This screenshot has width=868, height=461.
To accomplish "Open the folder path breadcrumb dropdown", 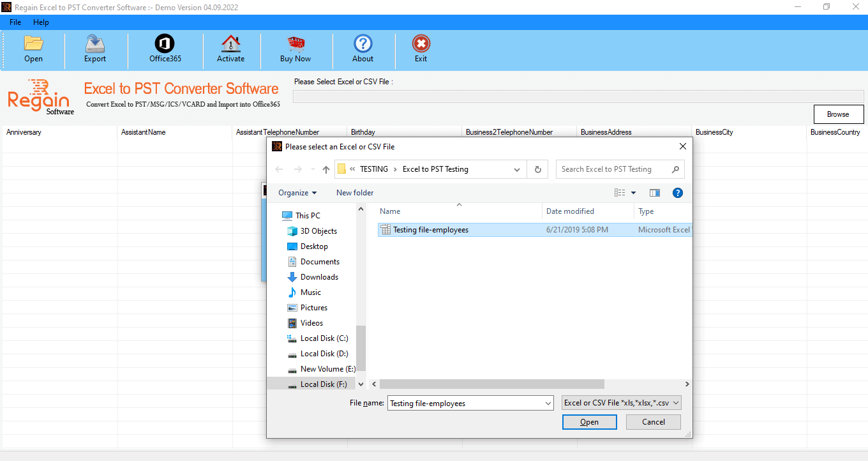I will [x=517, y=169].
